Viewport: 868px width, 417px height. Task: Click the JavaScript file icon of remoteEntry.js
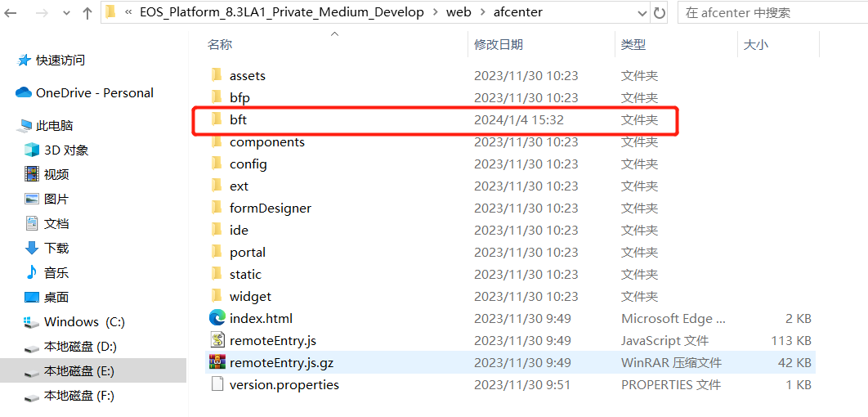coord(217,340)
